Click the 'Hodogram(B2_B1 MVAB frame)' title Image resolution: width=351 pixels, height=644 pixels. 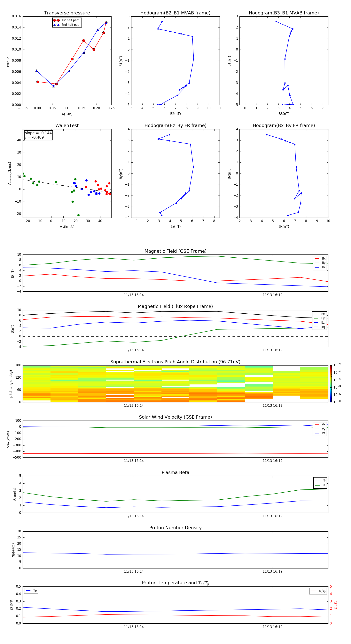pos(175,13)
